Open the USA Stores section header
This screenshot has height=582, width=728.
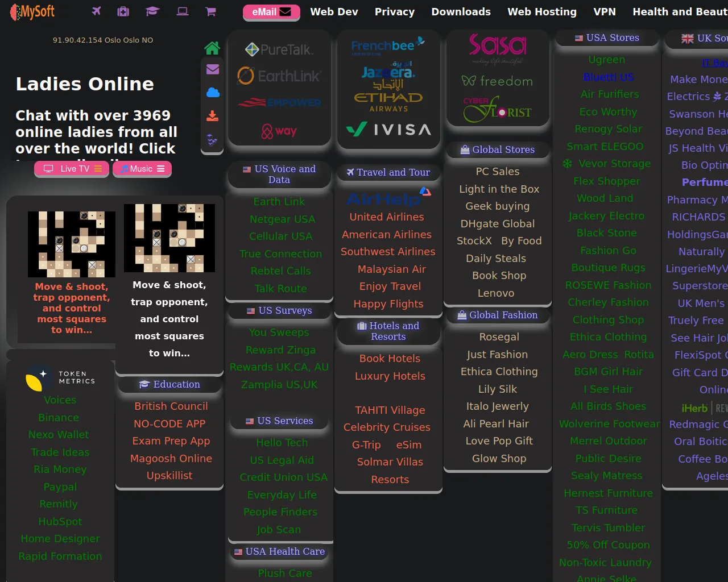tap(607, 38)
